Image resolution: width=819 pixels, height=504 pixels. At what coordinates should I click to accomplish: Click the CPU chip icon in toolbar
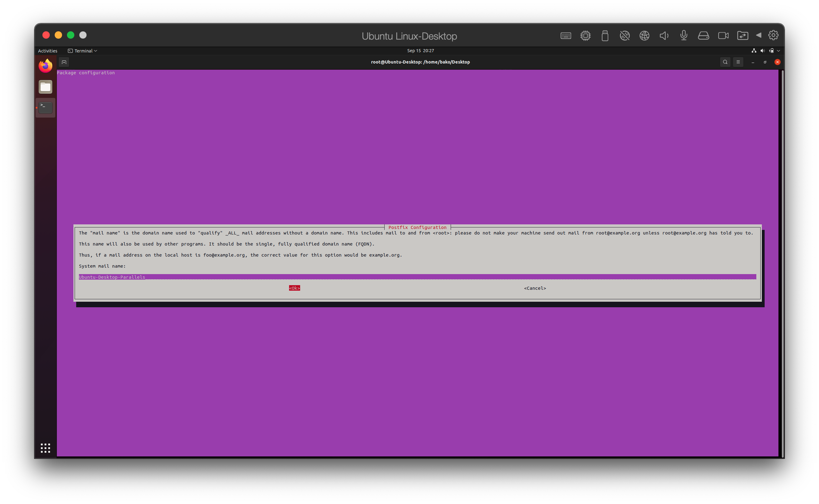(x=585, y=36)
